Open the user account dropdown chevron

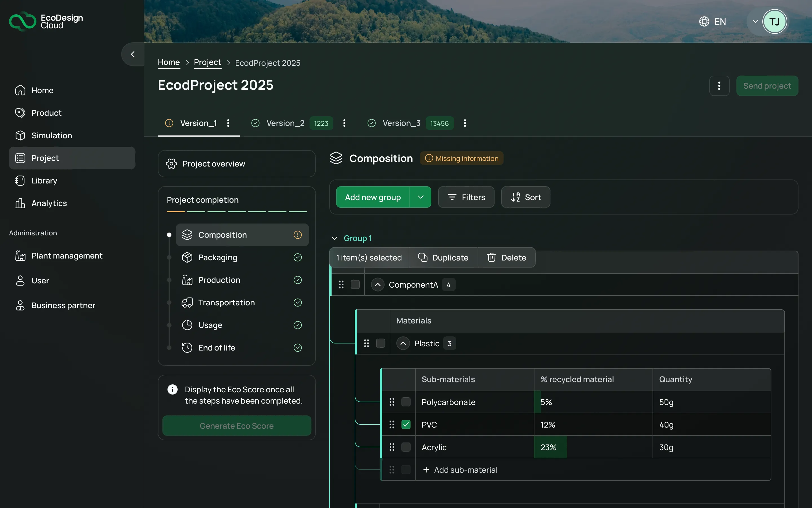click(x=755, y=21)
